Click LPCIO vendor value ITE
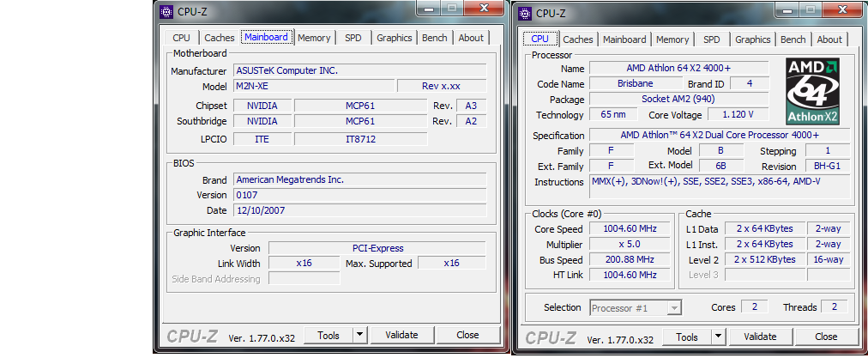This screenshot has width=868, height=358. (x=262, y=139)
